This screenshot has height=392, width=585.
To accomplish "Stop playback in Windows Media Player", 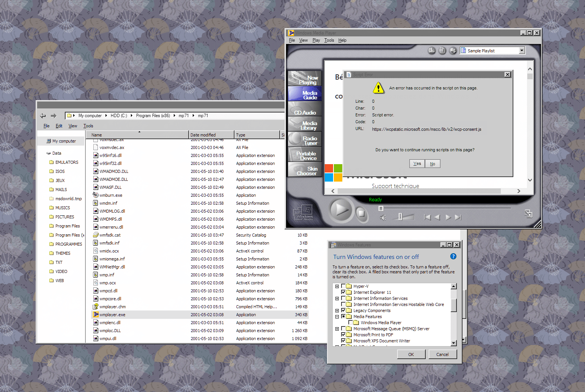I will tap(362, 214).
